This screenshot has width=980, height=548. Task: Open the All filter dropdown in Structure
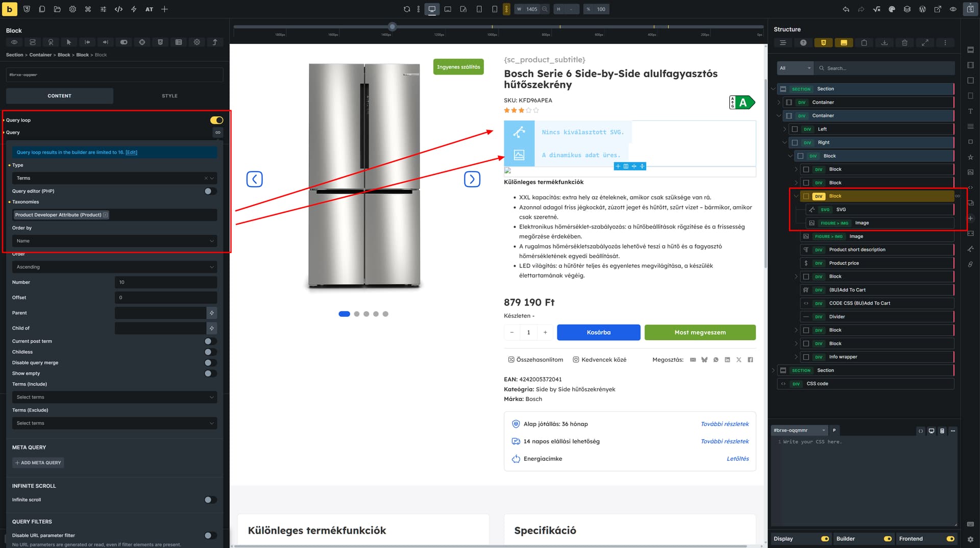point(795,68)
